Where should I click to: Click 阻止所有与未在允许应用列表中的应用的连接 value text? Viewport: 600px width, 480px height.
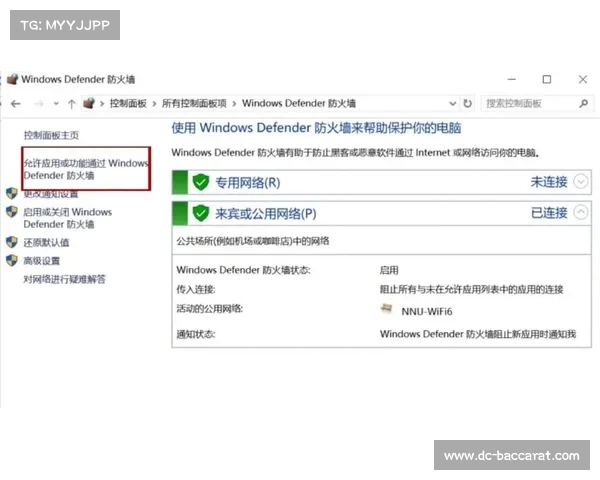click(471, 289)
